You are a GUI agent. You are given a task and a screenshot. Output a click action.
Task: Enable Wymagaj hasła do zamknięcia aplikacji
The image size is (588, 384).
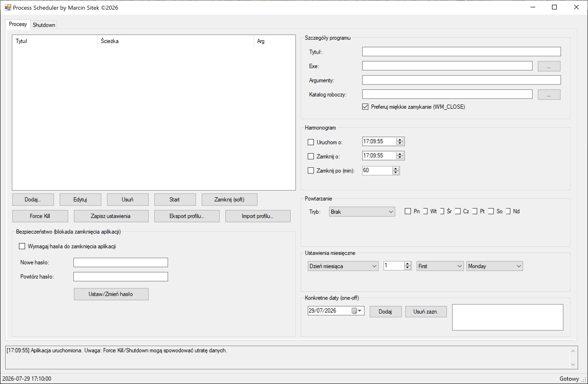22,246
